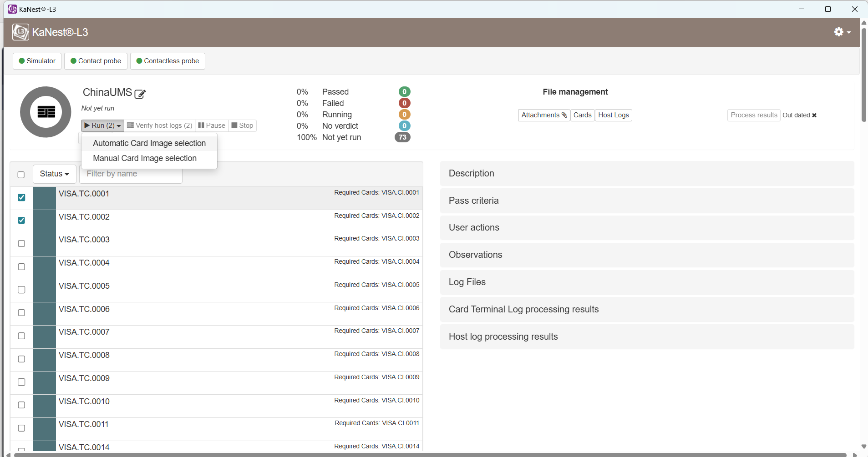This screenshot has height=457, width=868.
Task: Click the VISA.TC.0006 status color block
Action: tap(45, 314)
